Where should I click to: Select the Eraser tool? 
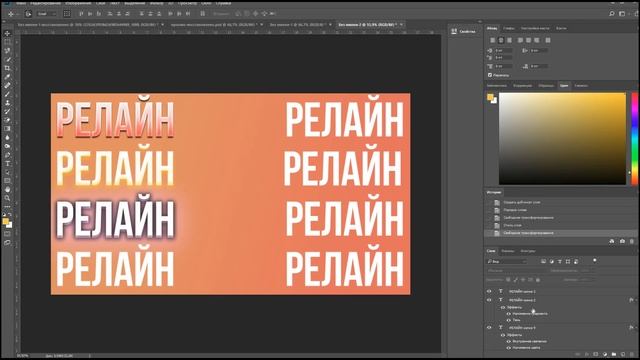point(7,120)
